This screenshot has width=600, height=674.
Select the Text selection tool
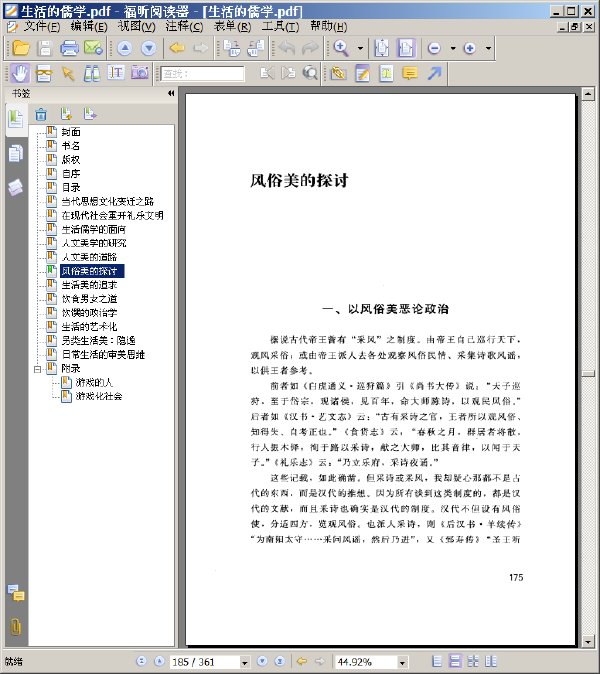click(116, 73)
